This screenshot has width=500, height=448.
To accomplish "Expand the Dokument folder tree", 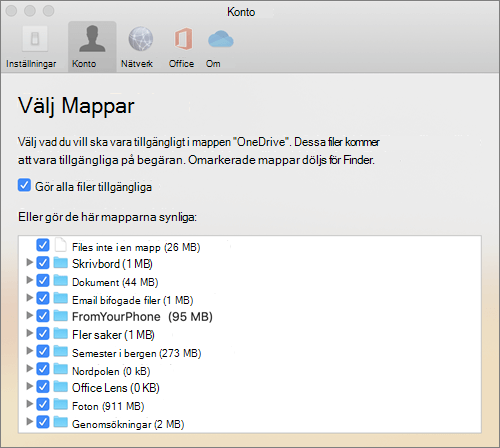I will (x=29, y=280).
